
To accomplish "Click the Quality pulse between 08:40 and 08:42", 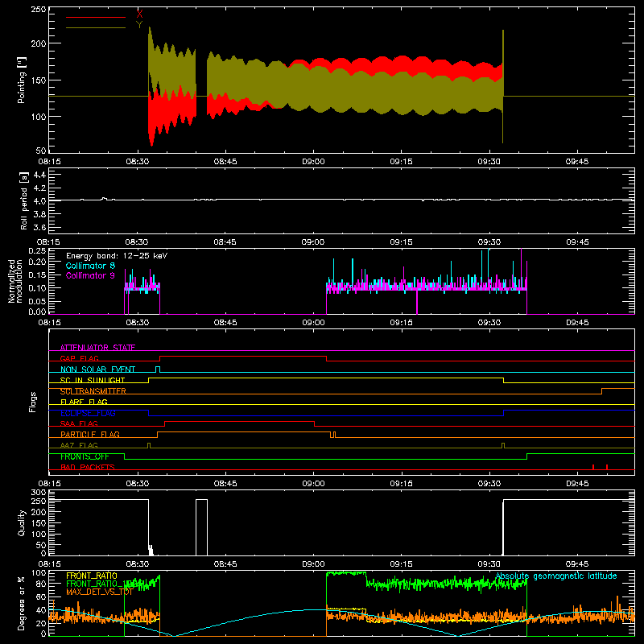I will 202,527.
